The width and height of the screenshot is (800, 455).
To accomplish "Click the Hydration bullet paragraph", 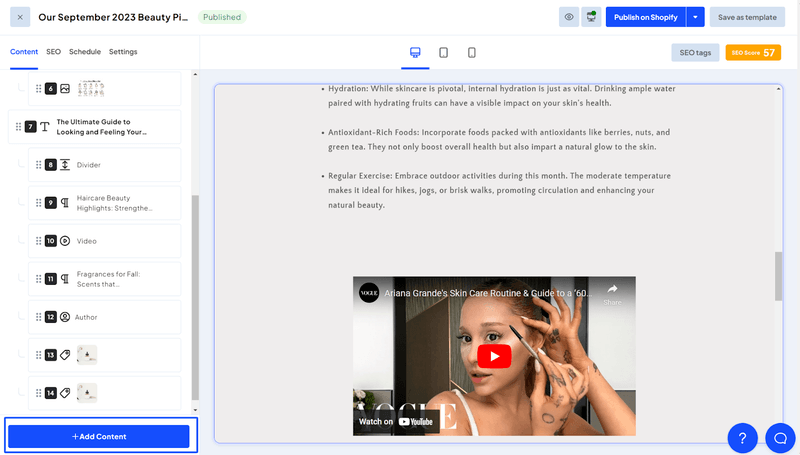I will point(502,96).
